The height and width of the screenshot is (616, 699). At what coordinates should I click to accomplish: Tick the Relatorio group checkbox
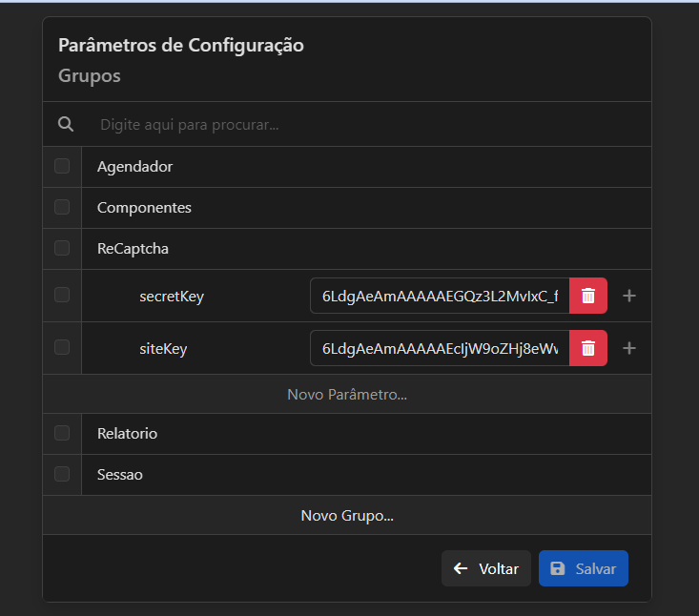click(62, 433)
